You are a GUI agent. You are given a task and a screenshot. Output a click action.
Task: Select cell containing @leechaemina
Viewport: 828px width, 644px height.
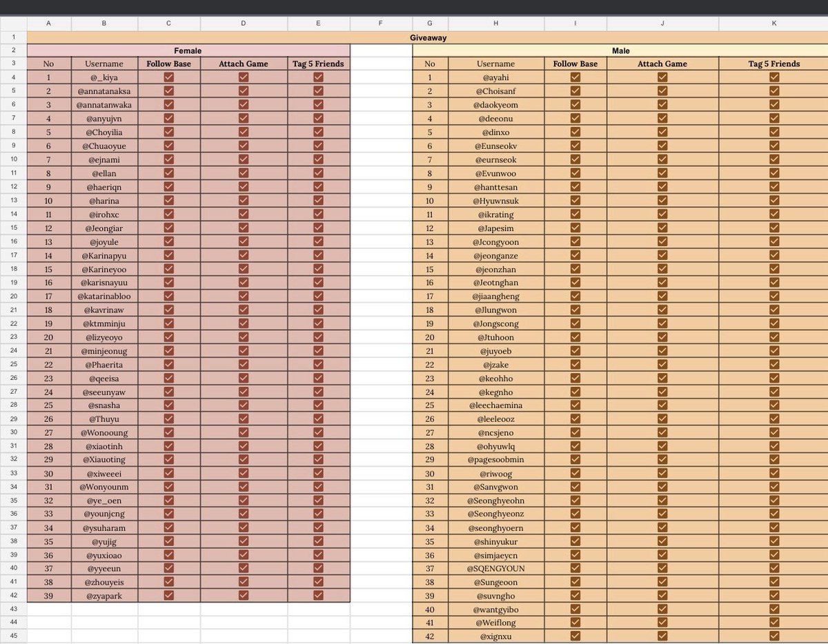click(x=495, y=405)
